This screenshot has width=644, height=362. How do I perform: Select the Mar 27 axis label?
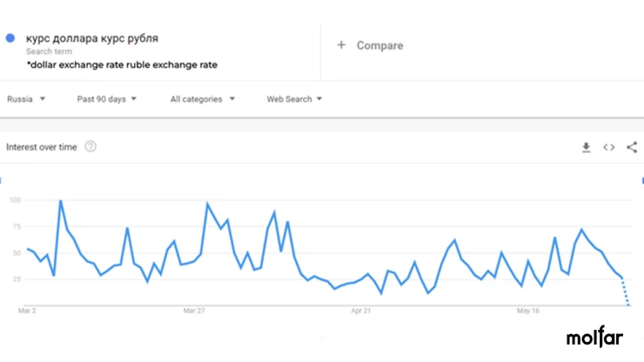(x=194, y=311)
